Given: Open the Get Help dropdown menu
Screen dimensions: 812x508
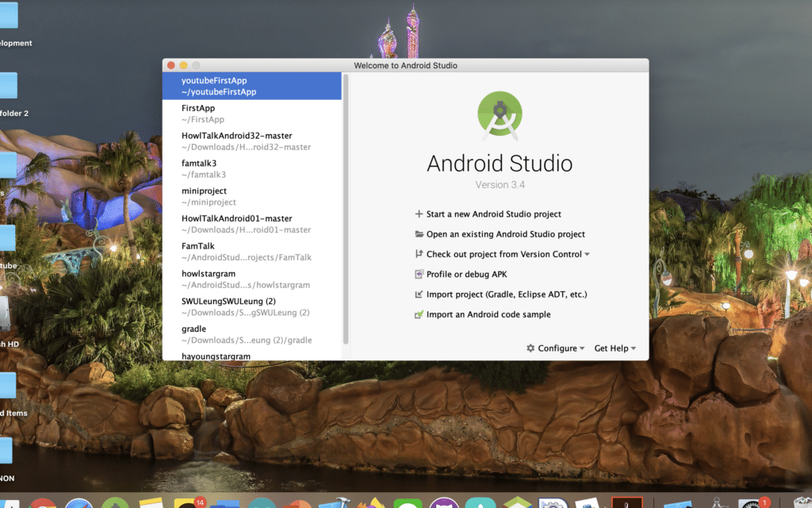Looking at the screenshot, I should click(615, 348).
